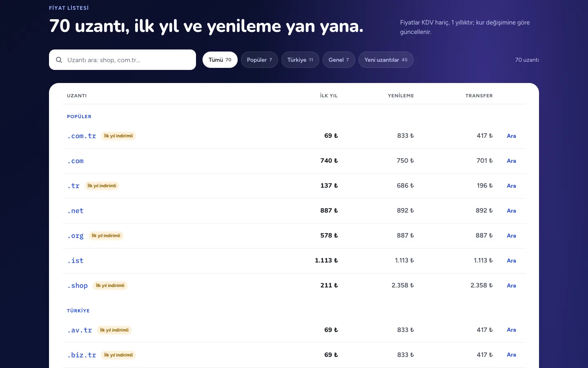Screen dimensions: 588x368
Task: Select the Popüler filter tab
Action: [x=259, y=60]
